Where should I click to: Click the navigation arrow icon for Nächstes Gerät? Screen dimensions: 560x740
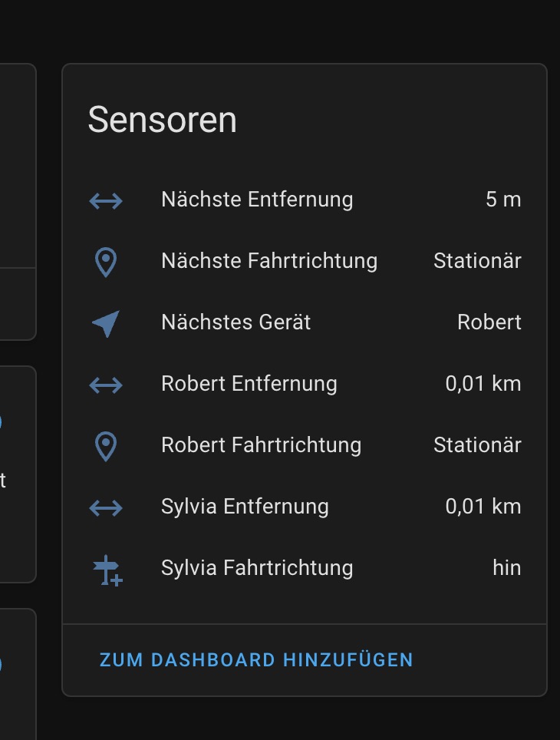[106, 323]
